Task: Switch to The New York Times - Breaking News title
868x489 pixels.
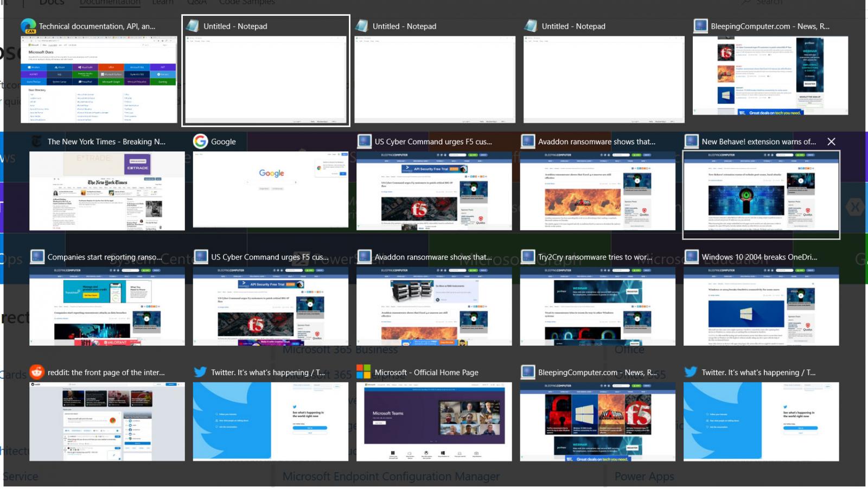Action: pos(106,142)
